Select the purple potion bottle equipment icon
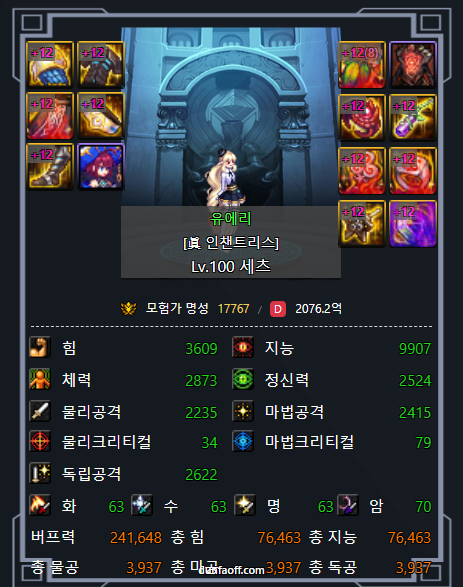 click(413, 118)
